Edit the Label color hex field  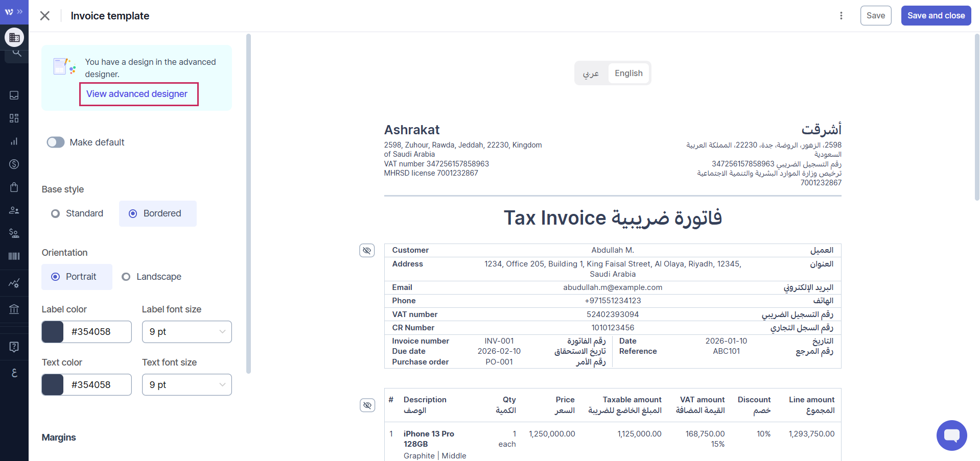(x=97, y=332)
